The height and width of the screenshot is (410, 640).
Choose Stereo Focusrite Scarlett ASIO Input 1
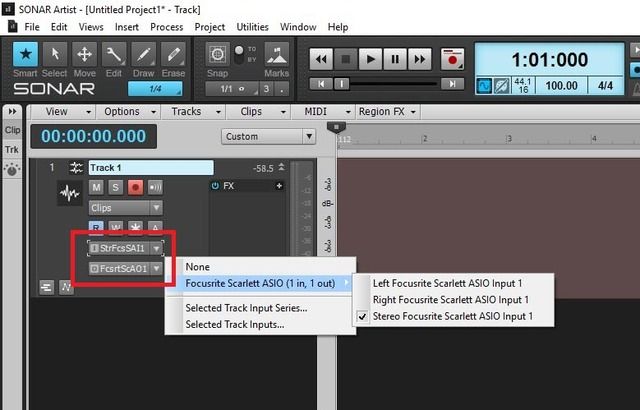click(x=452, y=316)
